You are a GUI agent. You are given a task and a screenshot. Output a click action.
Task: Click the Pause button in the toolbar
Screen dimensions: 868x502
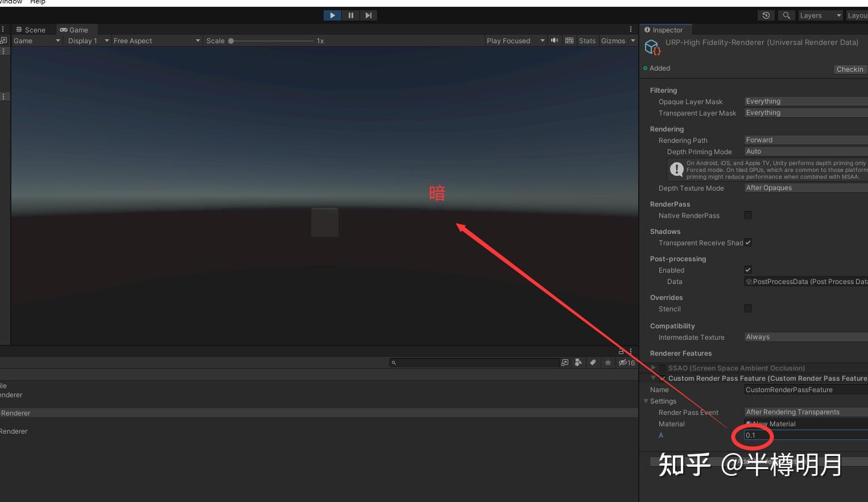pyautogui.click(x=351, y=15)
